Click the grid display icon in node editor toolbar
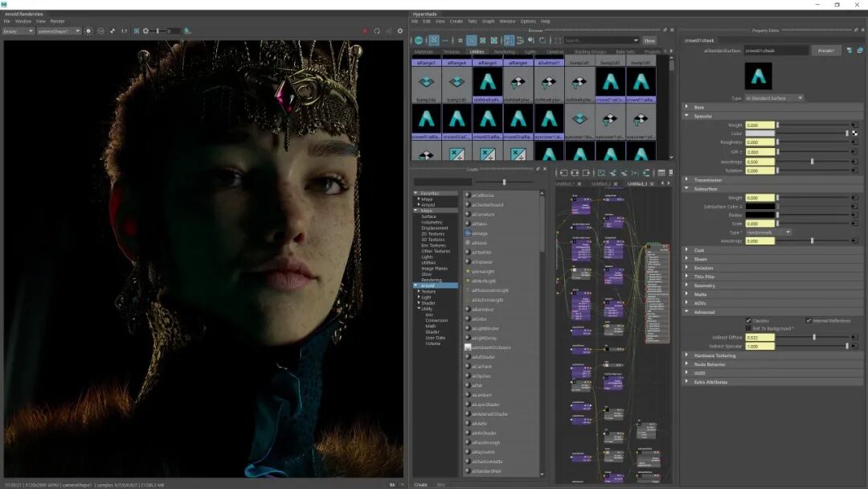Image resolution: width=868 pixels, height=489 pixels. 661,174
